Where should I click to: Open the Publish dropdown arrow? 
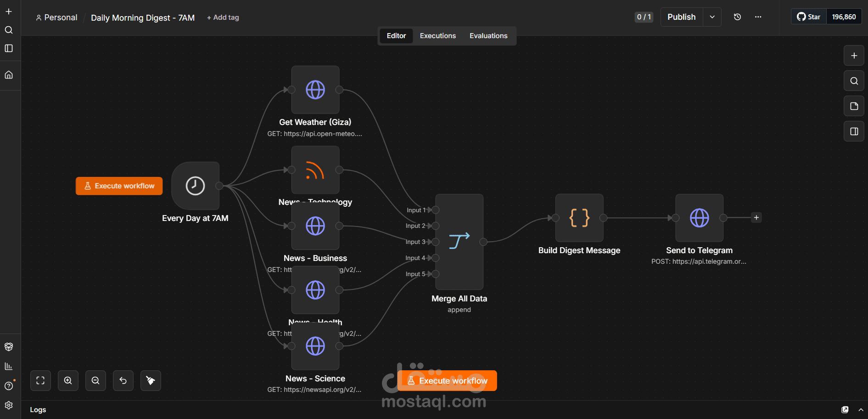(x=712, y=17)
